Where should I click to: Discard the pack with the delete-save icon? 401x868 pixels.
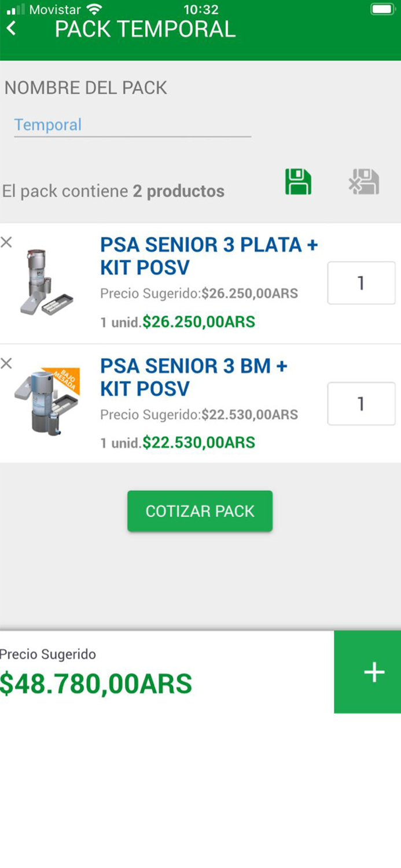tap(363, 181)
